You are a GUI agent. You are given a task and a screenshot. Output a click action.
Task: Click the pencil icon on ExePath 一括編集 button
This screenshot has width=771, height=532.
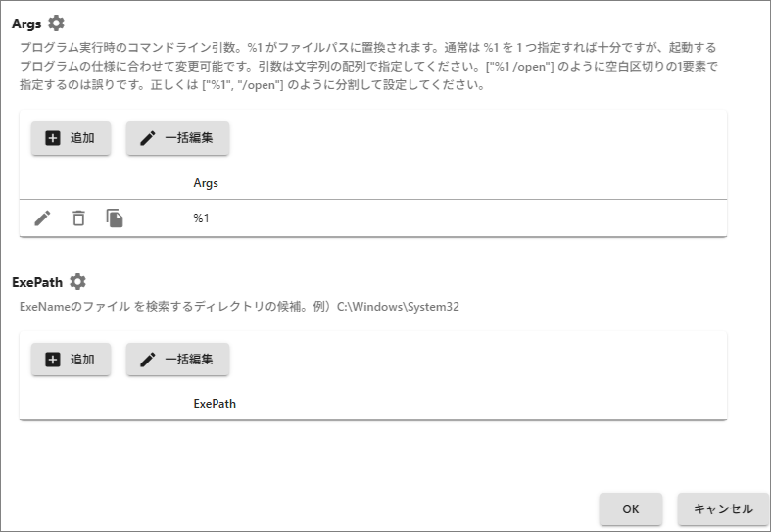[x=148, y=359]
